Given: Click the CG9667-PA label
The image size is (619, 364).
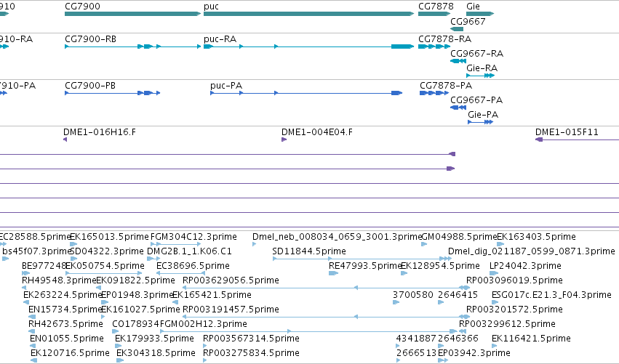Looking at the screenshot, I should pyautogui.click(x=476, y=100).
